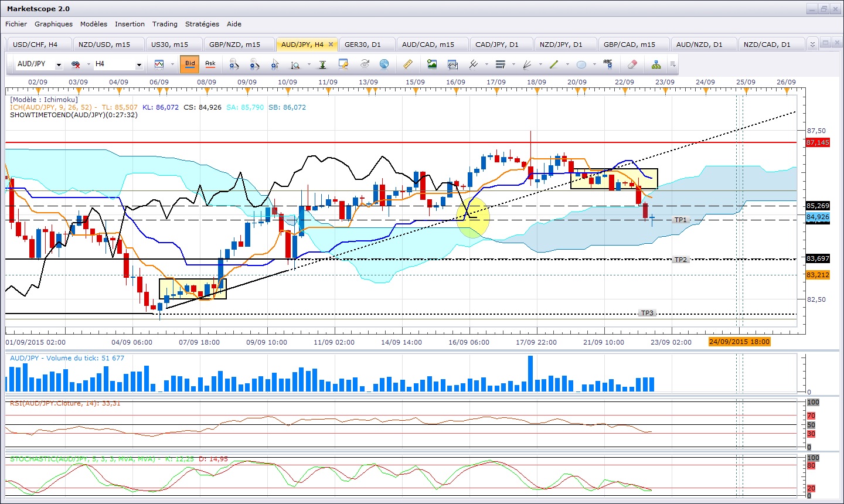
Task: Click the zoom out magnifier icon
Action: pos(254,64)
